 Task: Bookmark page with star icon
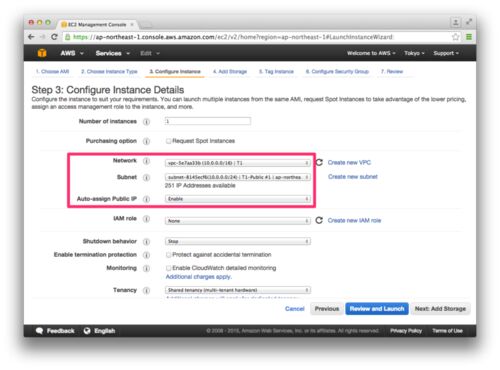(x=455, y=37)
